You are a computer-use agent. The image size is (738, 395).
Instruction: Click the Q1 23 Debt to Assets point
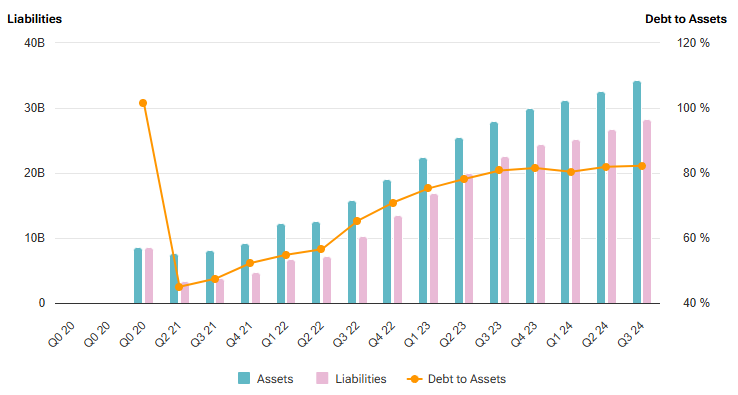tap(428, 188)
